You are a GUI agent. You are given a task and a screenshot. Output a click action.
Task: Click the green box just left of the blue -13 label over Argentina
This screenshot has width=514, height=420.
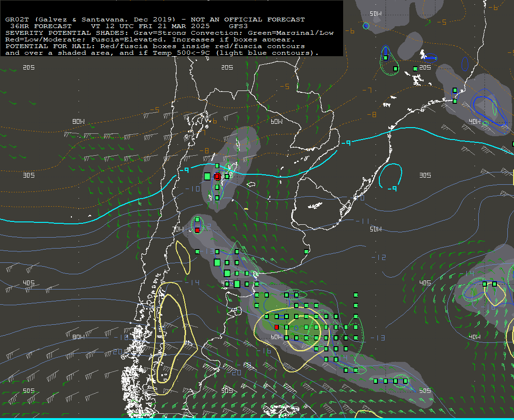pyautogui.click(x=198, y=252)
